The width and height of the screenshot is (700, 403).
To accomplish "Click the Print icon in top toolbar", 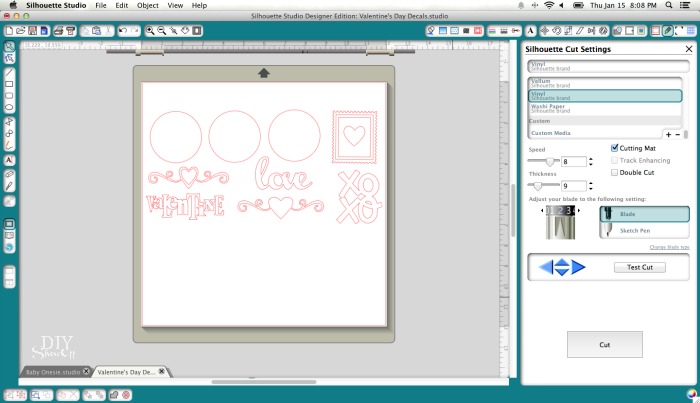I will [x=59, y=31].
